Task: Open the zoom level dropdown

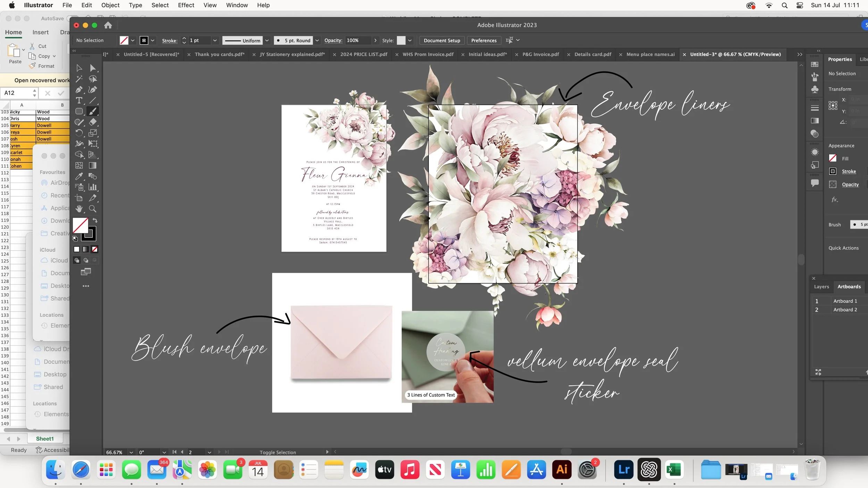Action: [131, 452]
